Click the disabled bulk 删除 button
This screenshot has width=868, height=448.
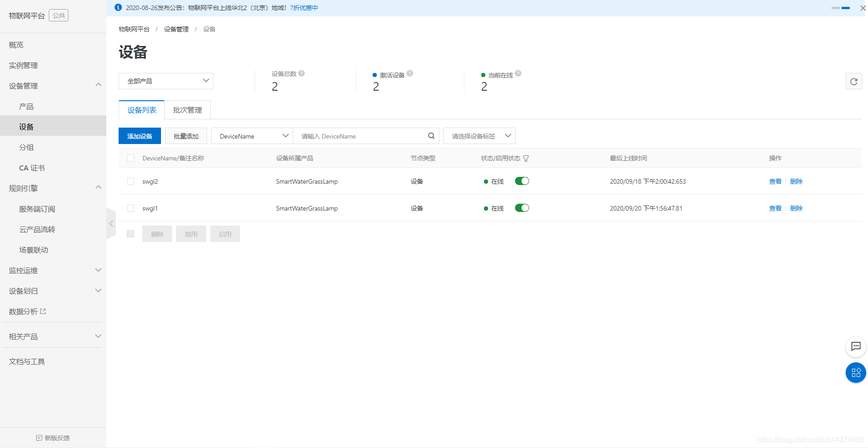point(157,234)
